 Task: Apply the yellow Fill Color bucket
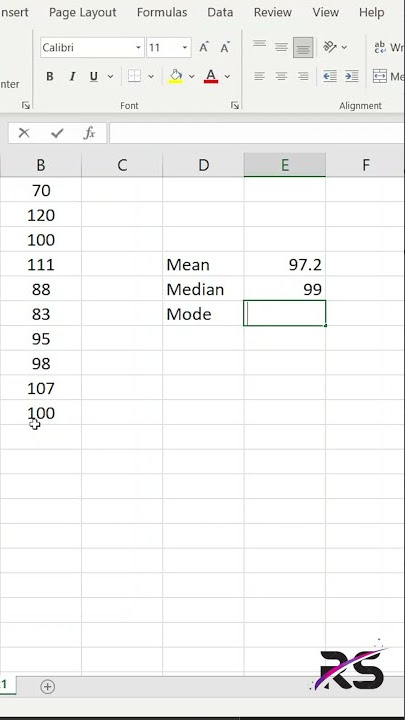176,77
